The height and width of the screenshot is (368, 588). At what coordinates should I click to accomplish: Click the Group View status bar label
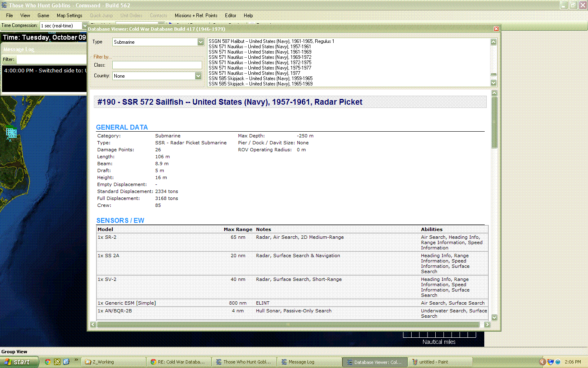click(14, 352)
